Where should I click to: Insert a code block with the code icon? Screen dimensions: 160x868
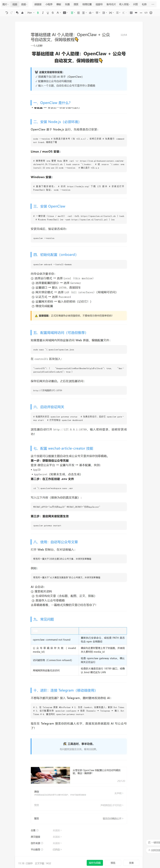coord(146,13)
